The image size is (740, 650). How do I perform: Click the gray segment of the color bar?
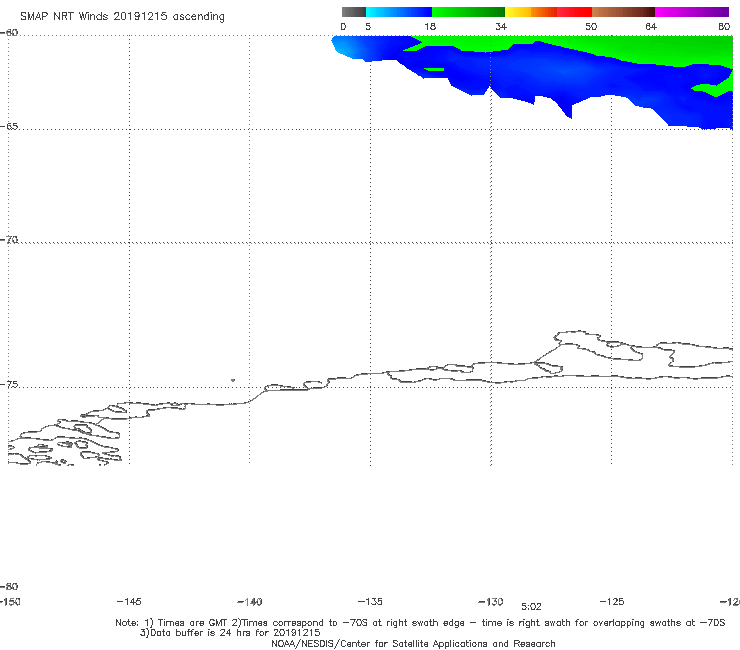tap(353, 12)
